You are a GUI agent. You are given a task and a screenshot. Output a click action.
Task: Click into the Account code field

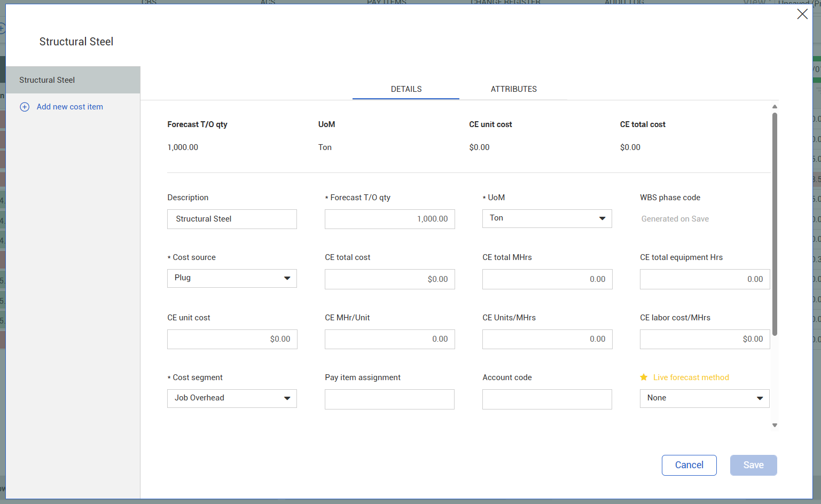547,399
